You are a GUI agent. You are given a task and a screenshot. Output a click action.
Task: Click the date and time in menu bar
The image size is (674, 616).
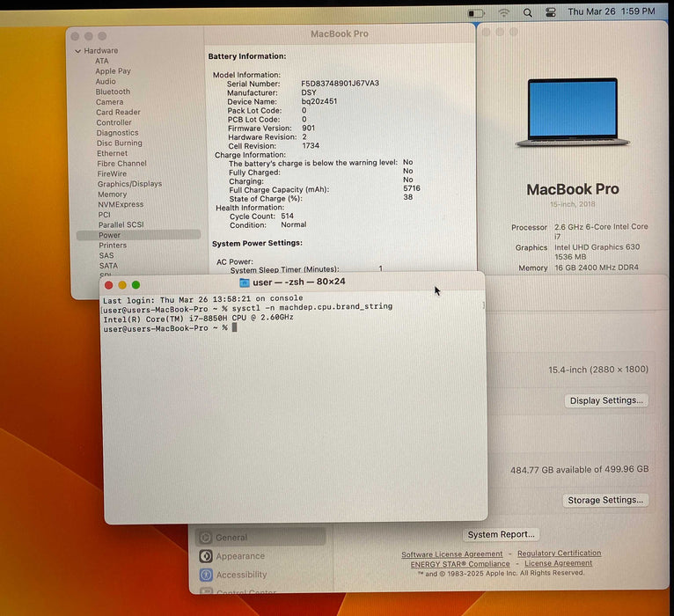612,11
